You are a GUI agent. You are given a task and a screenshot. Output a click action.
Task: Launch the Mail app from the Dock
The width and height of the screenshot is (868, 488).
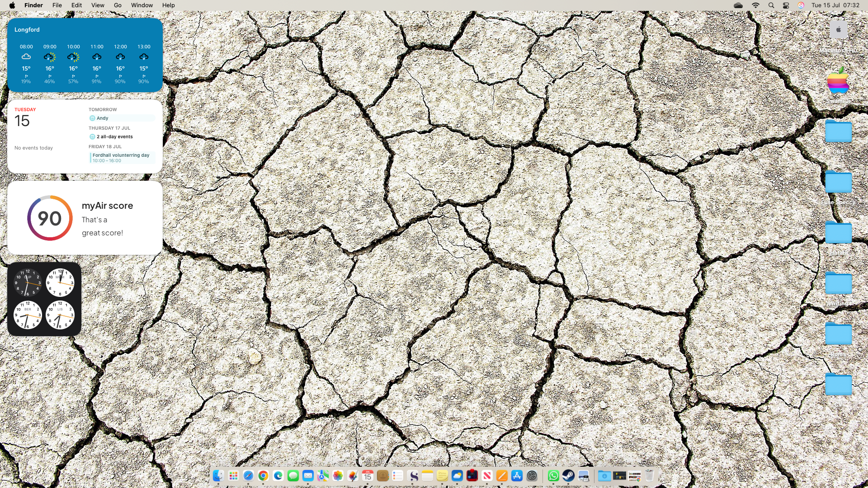[x=308, y=475]
